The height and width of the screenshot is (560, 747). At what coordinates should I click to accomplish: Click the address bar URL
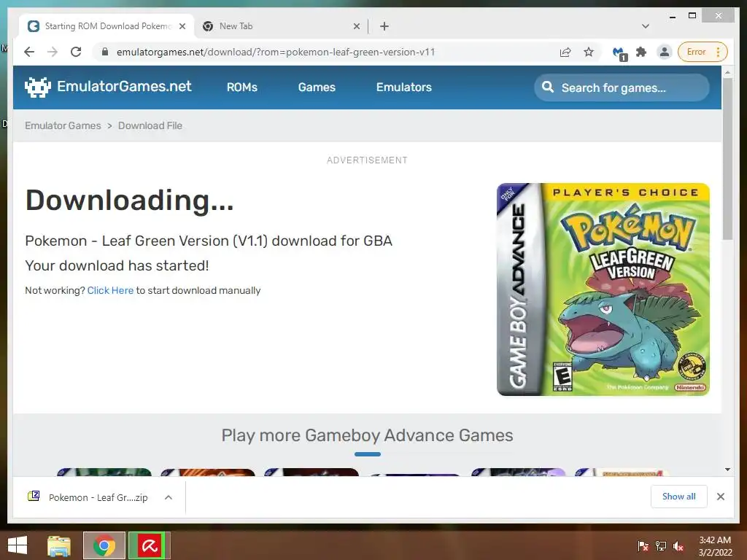point(276,52)
